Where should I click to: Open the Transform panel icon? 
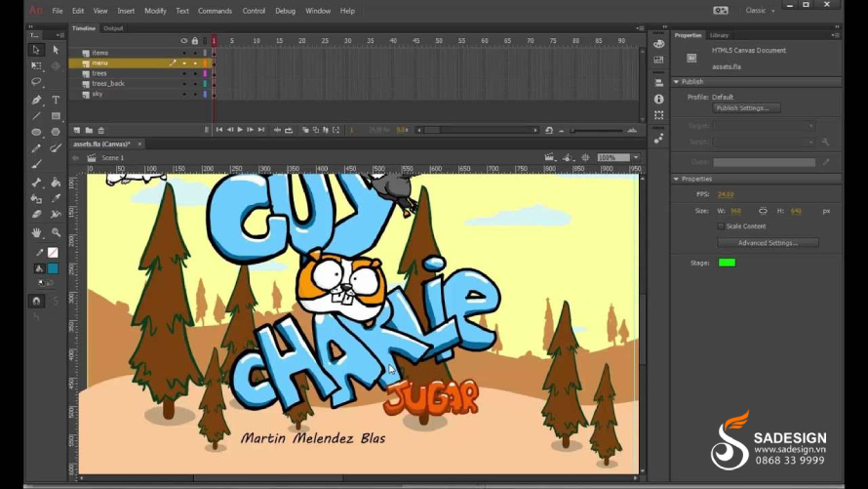(658, 115)
